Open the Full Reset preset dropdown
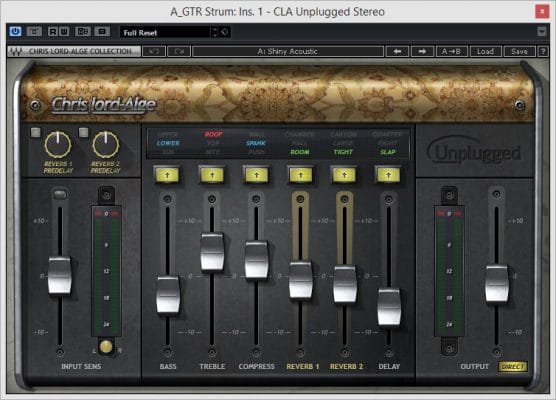 [x=165, y=32]
